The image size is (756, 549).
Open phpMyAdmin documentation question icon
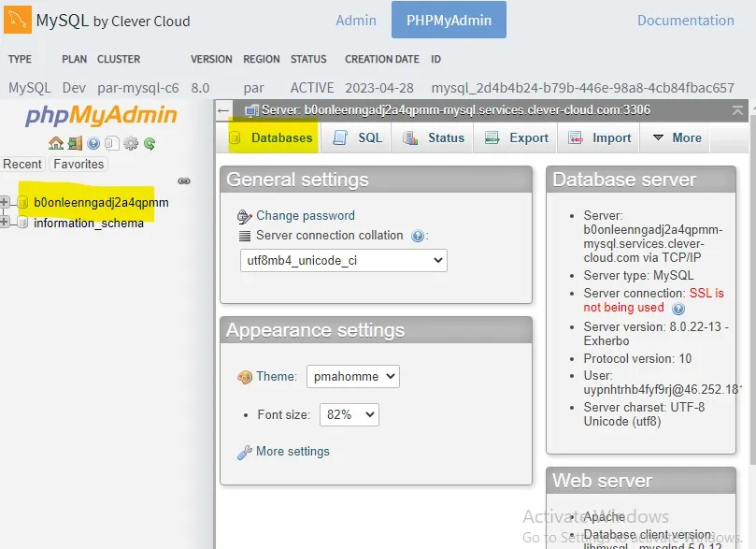click(x=93, y=143)
